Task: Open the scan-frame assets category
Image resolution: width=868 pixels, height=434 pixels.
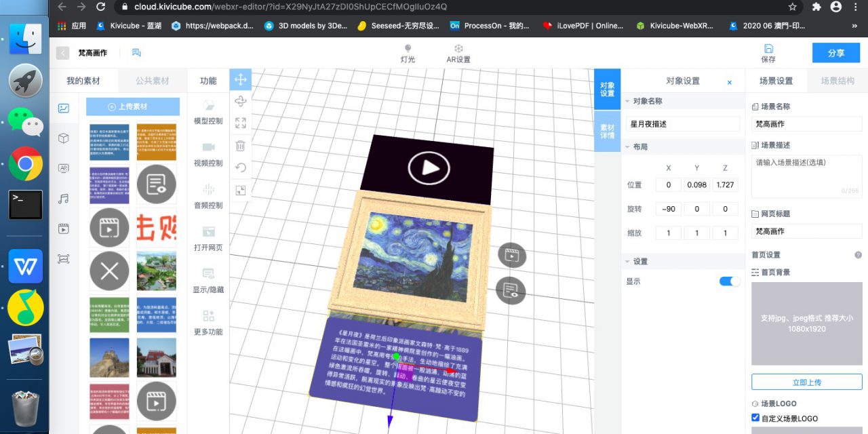Action: tap(64, 258)
